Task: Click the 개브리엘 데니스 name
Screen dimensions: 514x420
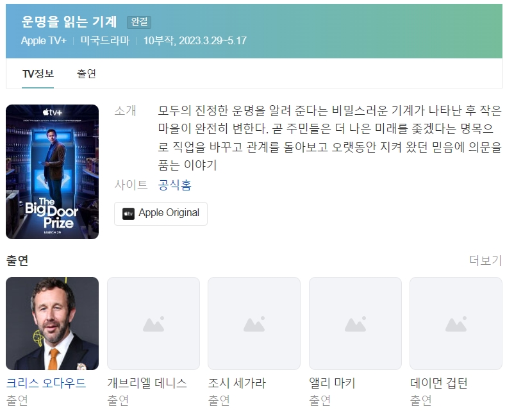Action: click(x=147, y=383)
